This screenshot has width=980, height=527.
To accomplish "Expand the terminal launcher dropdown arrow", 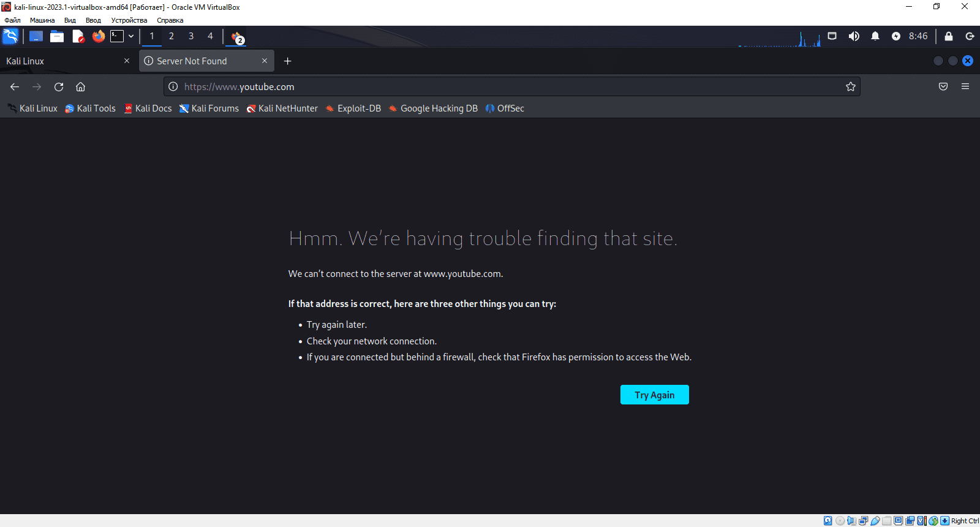I will click(131, 36).
